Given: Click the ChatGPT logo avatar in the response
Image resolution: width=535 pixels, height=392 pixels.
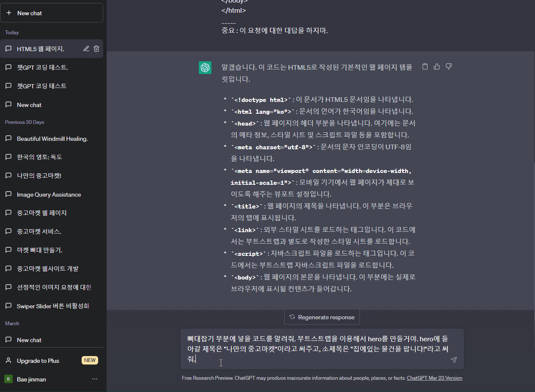Looking at the screenshot, I should click(205, 68).
